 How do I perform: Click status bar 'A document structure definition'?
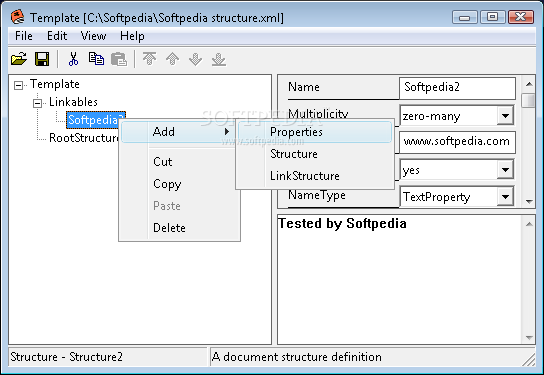tap(297, 357)
